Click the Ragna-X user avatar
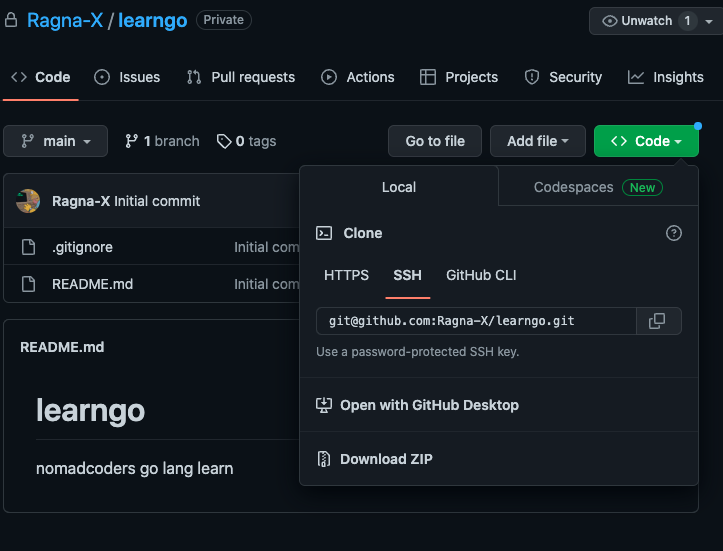723x551 pixels. click(28, 201)
